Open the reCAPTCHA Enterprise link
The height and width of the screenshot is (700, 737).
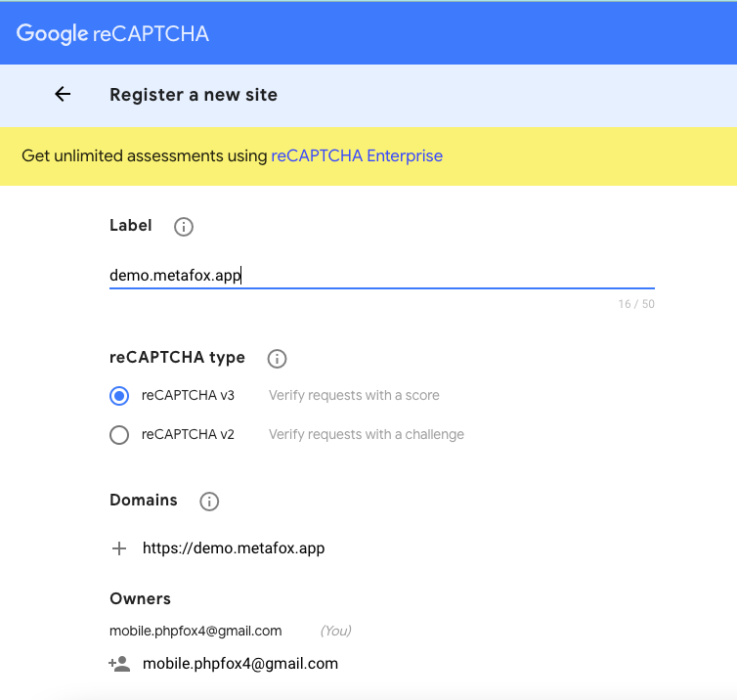pos(357,155)
